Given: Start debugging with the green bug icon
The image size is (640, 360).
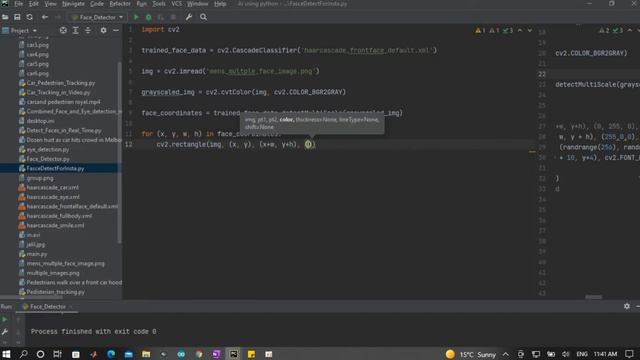Looking at the screenshot, I should (x=149, y=17).
